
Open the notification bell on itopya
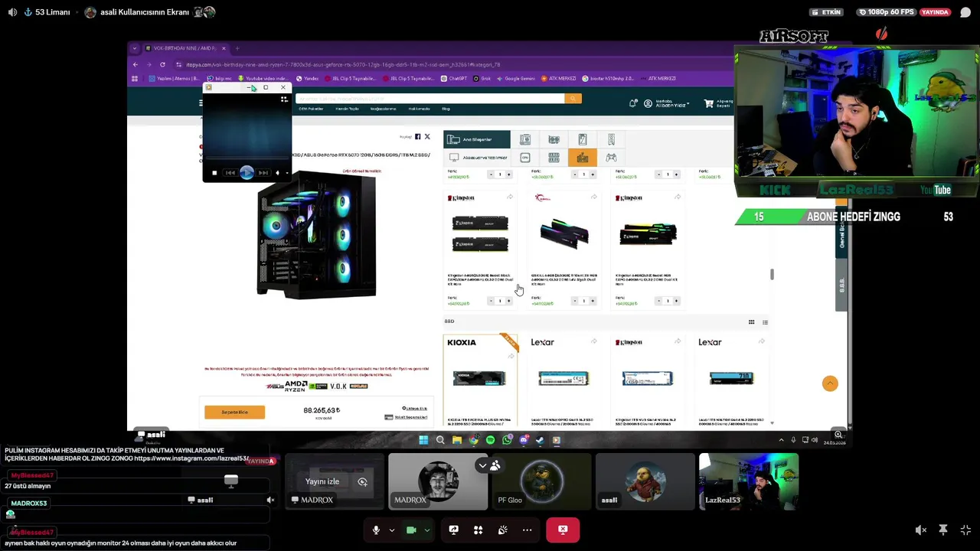633,103
